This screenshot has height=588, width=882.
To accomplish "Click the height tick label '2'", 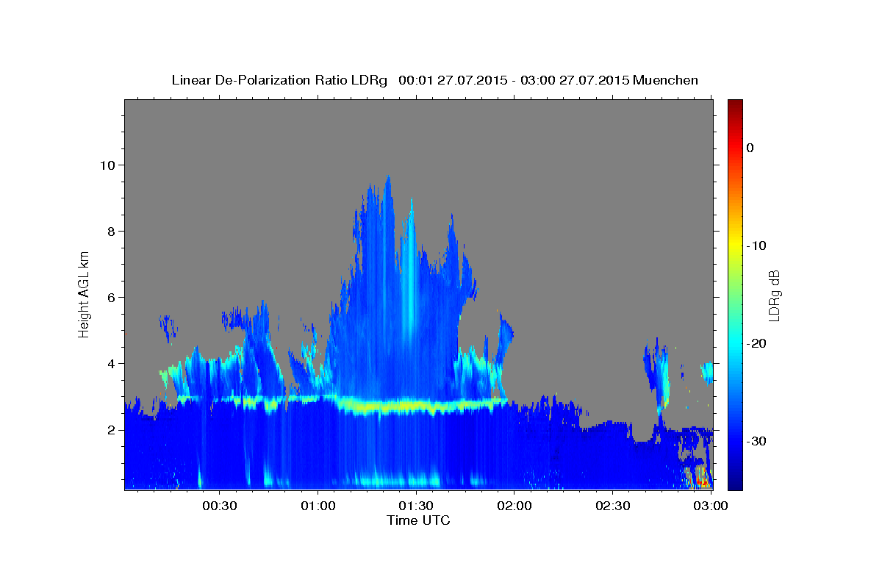I will click(113, 430).
